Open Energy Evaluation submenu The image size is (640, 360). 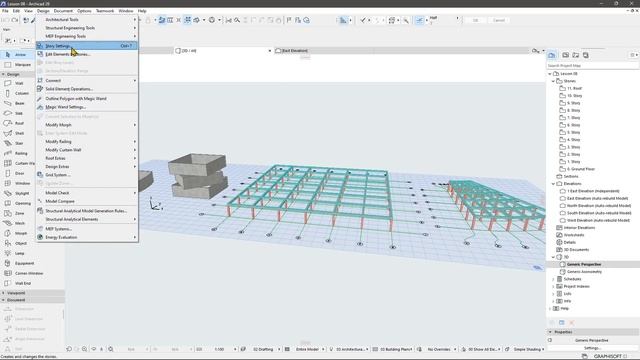coord(87,237)
